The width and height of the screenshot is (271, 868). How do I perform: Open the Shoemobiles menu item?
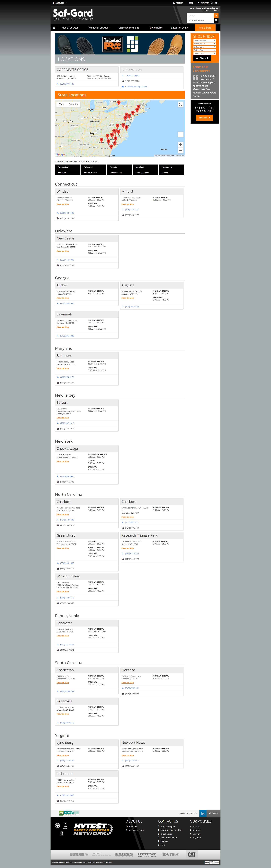pos(156,28)
